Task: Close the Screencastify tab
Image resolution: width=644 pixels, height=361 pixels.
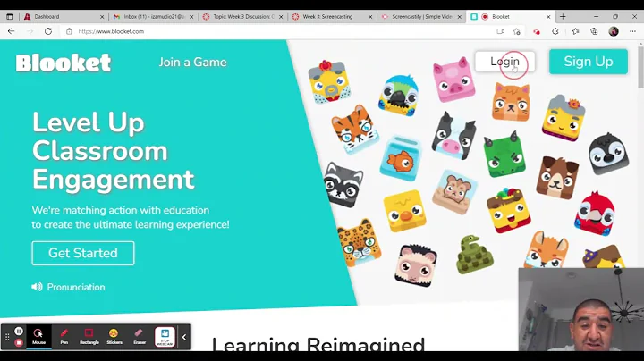Action: click(459, 17)
